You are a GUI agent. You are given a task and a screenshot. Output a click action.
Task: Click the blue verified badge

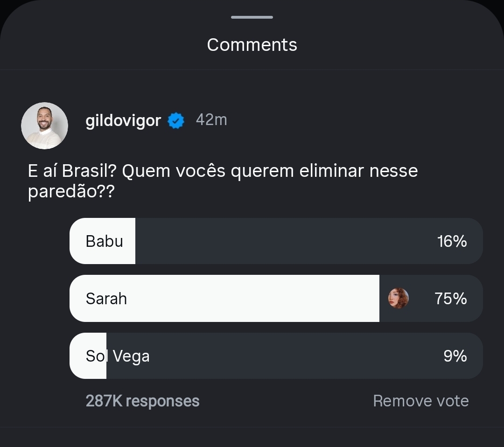(x=176, y=121)
